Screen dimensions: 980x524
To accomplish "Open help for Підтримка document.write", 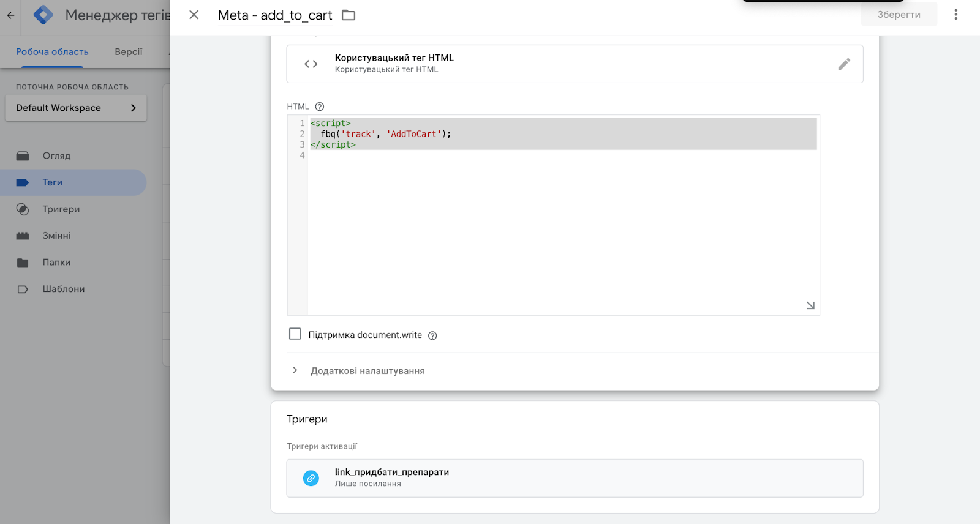I will (432, 335).
